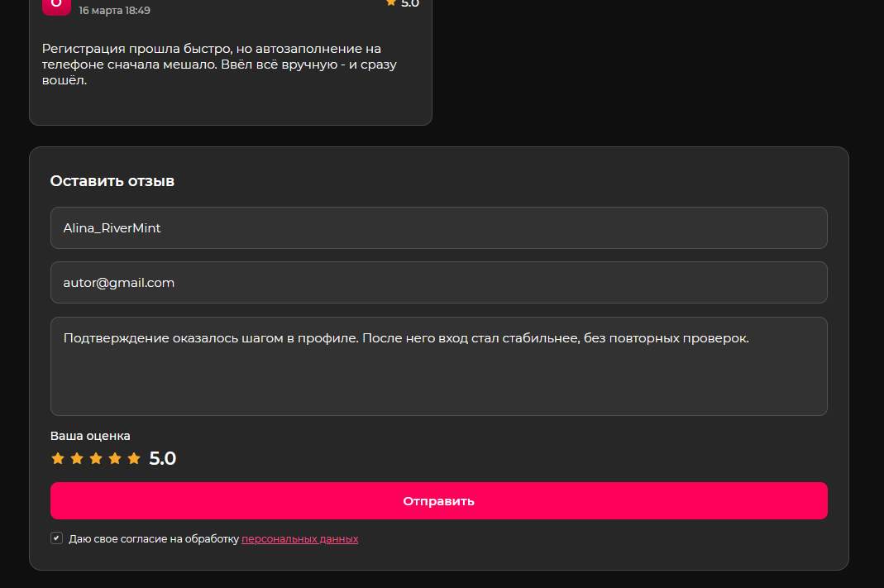
Task: Choose the fifth star rating
Action: click(x=134, y=458)
